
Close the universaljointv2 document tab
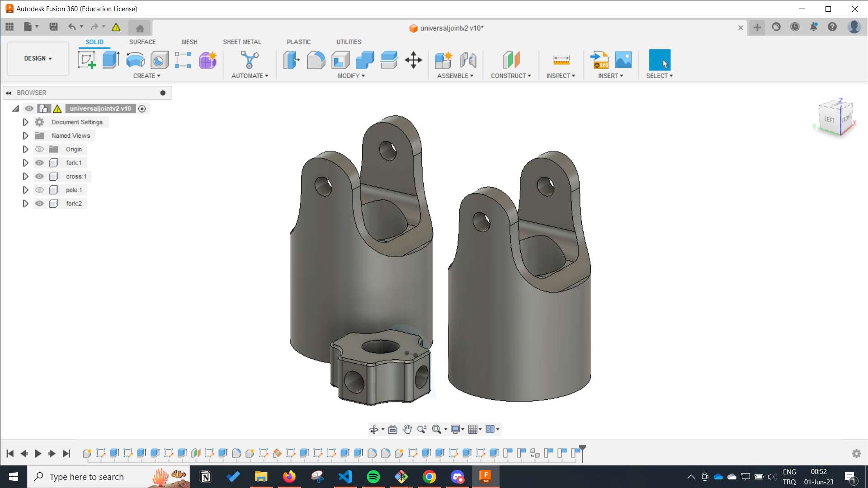point(741,28)
